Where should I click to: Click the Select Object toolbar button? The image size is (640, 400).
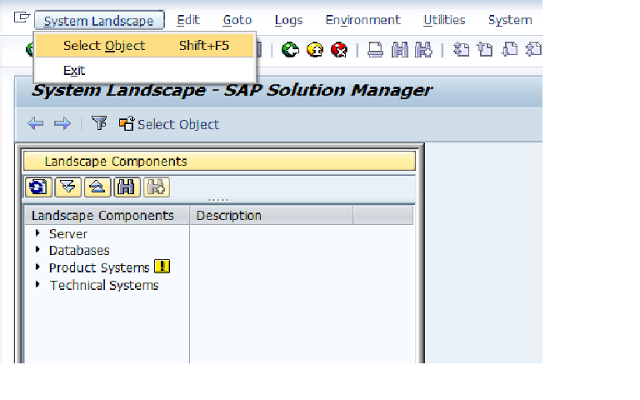tap(169, 124)
